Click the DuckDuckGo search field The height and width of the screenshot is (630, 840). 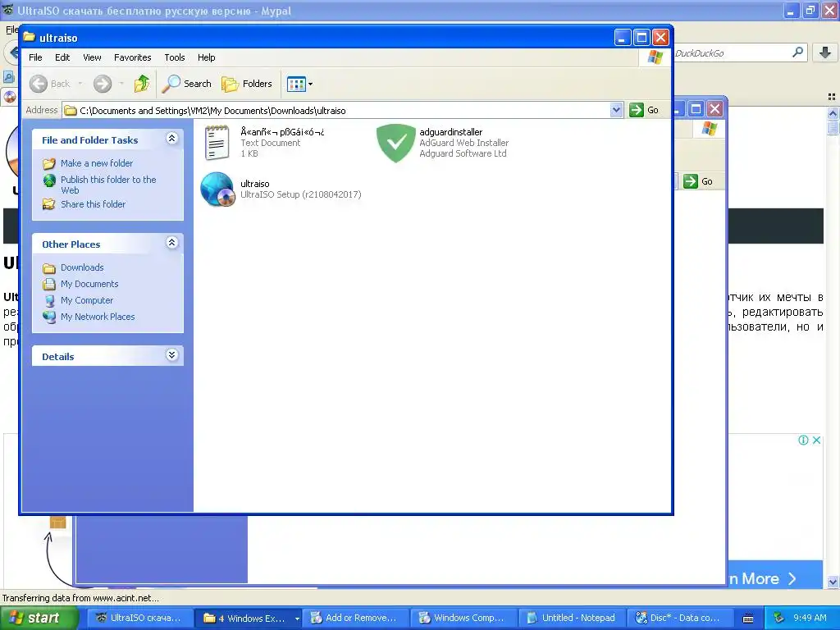coord(731,53)
